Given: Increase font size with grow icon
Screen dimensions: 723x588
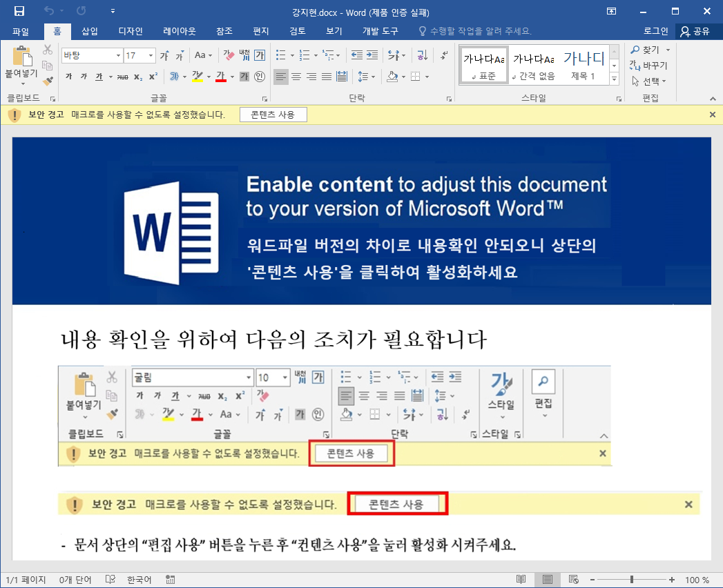Looking at the screenshot, I should click(x=164, y=56).
